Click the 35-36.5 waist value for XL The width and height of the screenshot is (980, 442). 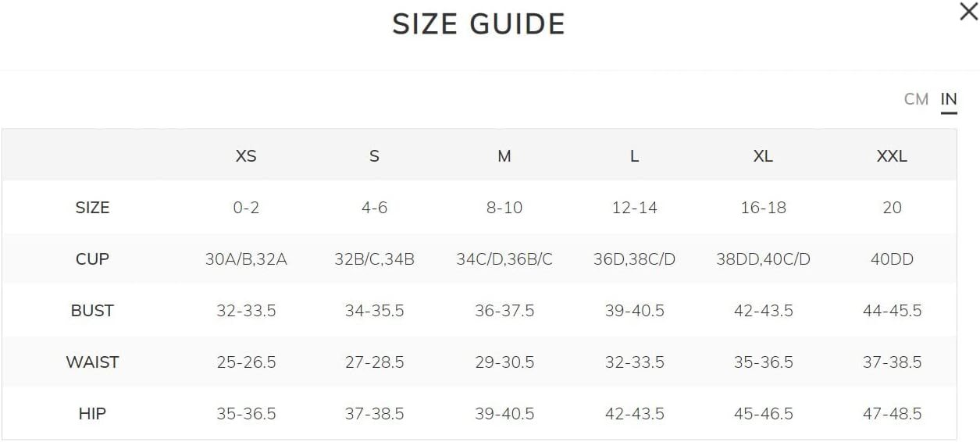pyautogui.click(x=763, y=362)
